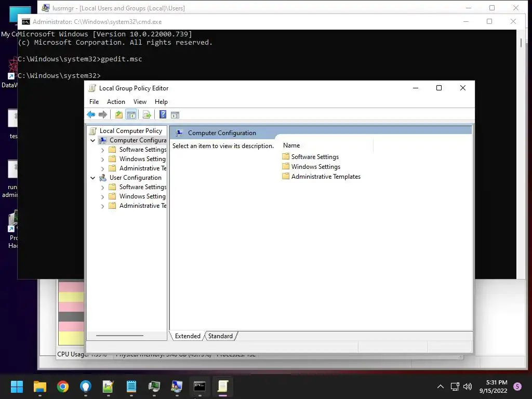Expand Administrative Templates under User Configuration
Screen dimensions: 532x399
pos(102,206)
